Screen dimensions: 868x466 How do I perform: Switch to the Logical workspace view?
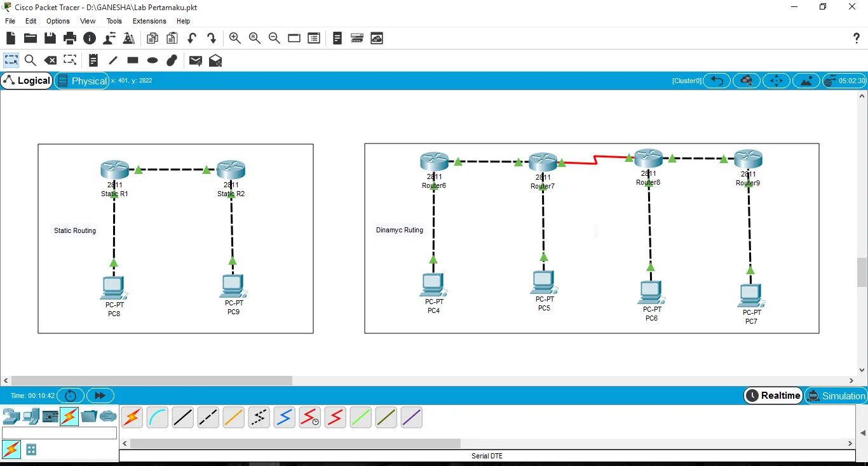27,81
